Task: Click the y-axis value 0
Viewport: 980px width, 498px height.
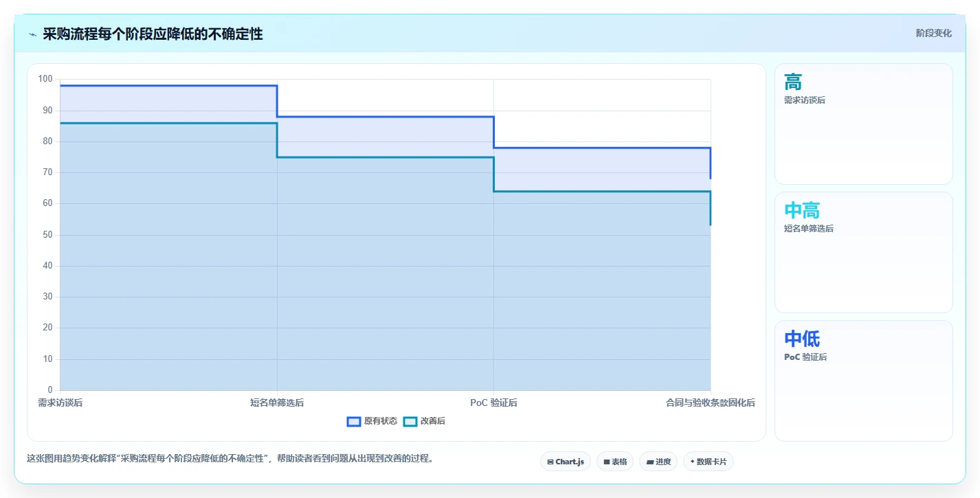Action: coord(50,390)
